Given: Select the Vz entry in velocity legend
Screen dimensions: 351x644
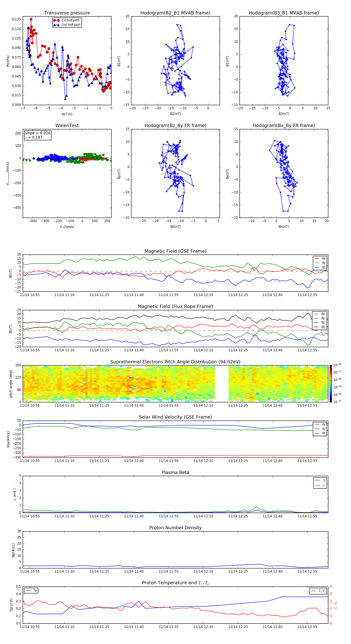Looking at the screenshot, I should [320, 433].
